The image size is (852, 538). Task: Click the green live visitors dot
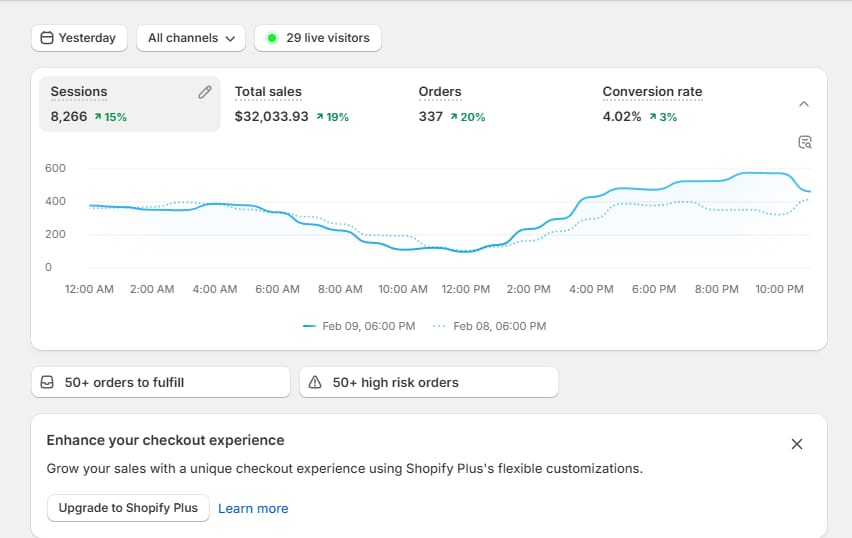click(271, 38)
